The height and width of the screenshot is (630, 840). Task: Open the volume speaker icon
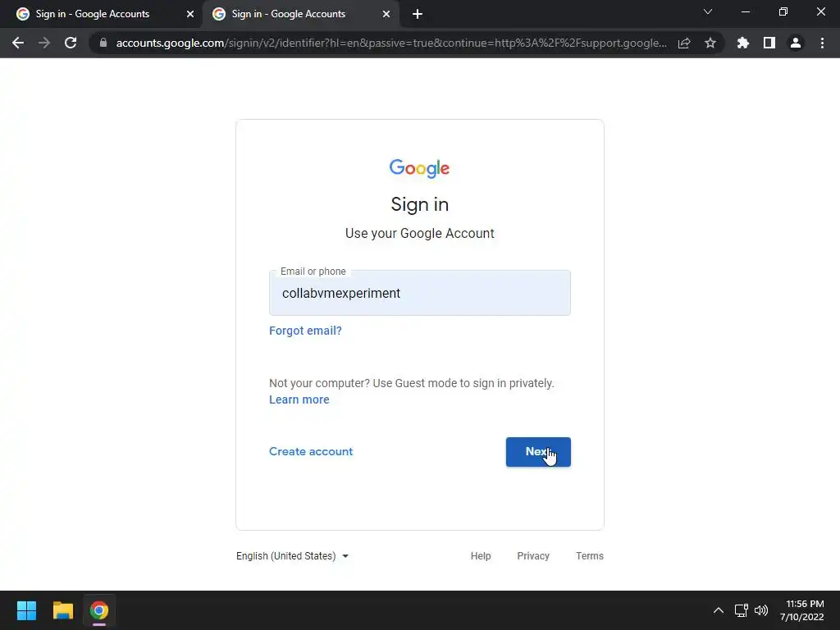click(x=761, y=610)
